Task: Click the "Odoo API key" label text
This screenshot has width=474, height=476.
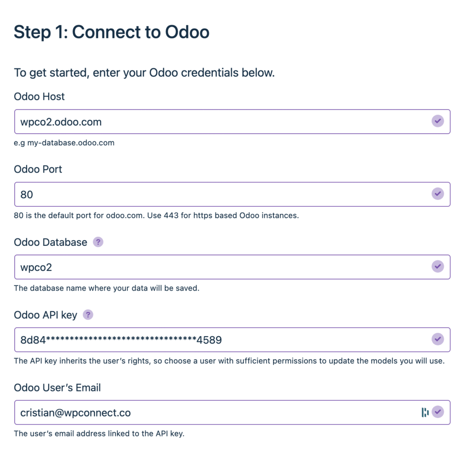Action: (46, 315)
